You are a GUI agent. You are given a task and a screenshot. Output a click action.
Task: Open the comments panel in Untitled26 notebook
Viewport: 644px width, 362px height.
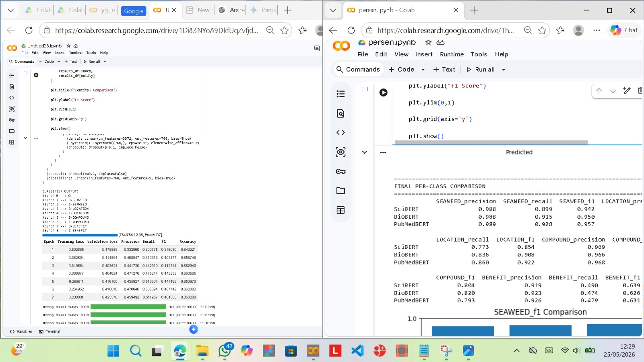click(x=317, y=48)
